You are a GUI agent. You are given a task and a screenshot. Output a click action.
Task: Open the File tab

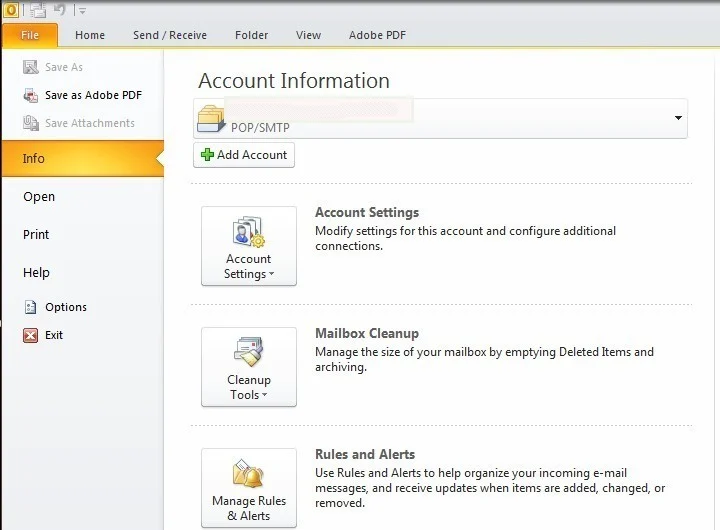[x=30, y=35]
